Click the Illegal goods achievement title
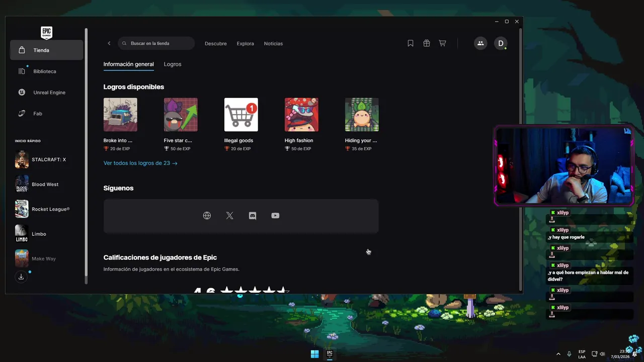Screen dimensions: 644x362 point(238,141)
